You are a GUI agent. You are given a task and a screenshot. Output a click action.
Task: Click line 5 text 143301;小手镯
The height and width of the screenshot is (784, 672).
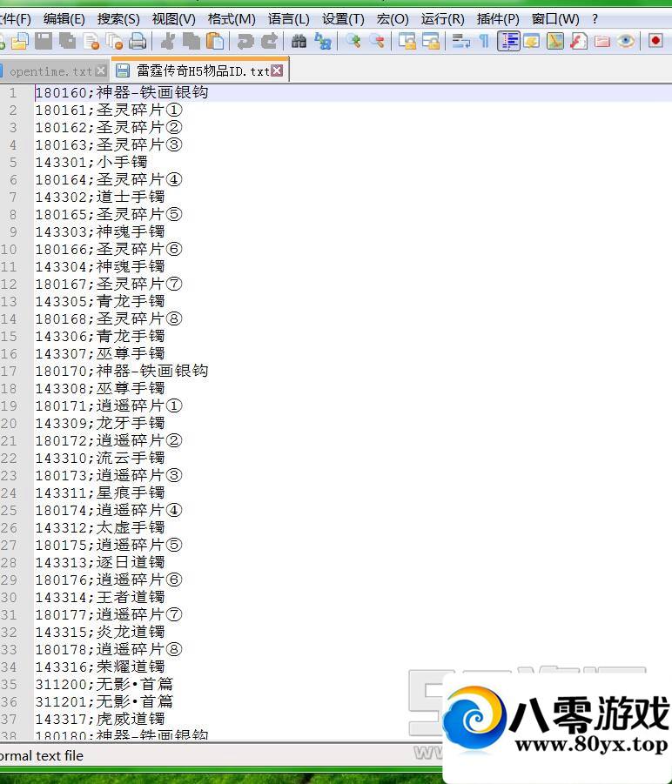[91, 162]
